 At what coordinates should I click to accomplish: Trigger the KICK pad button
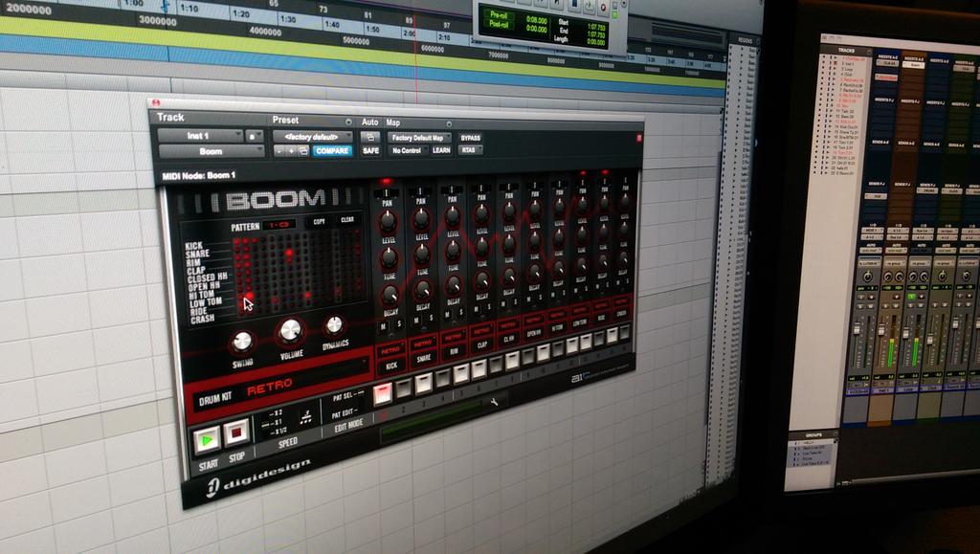point(391,366)
